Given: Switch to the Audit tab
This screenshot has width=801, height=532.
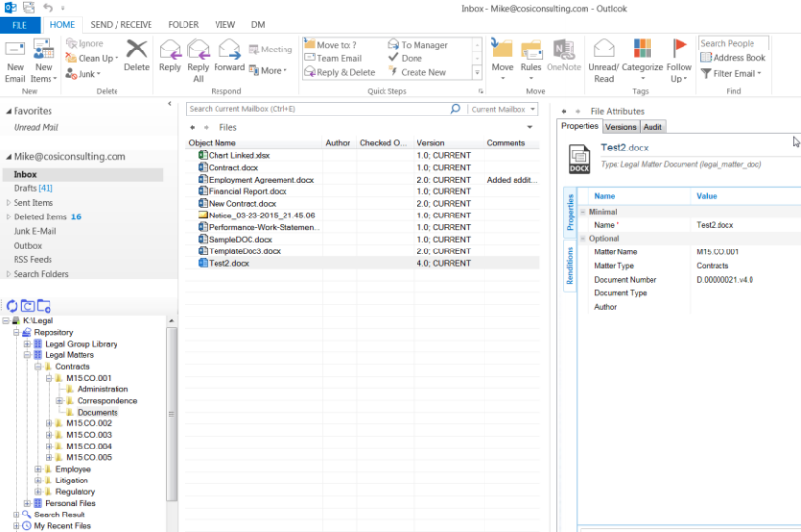Looking at the screenshot, I should (652, 127).
